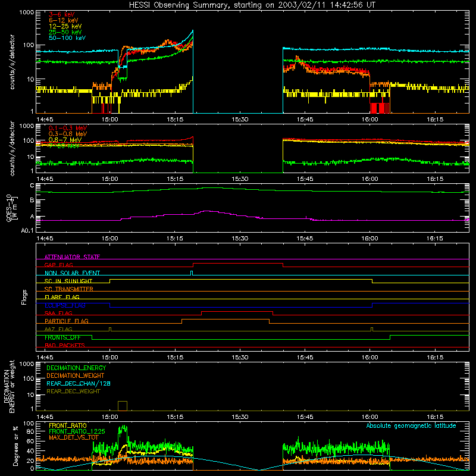
Task: Select the 'FRONT_RATIO_1225' legend label
Action: coord(77,431)
